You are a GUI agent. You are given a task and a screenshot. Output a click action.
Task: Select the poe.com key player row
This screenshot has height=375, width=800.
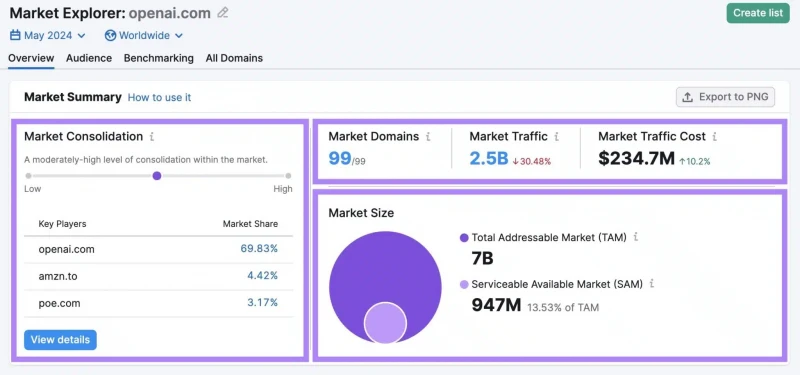(158, 304)
